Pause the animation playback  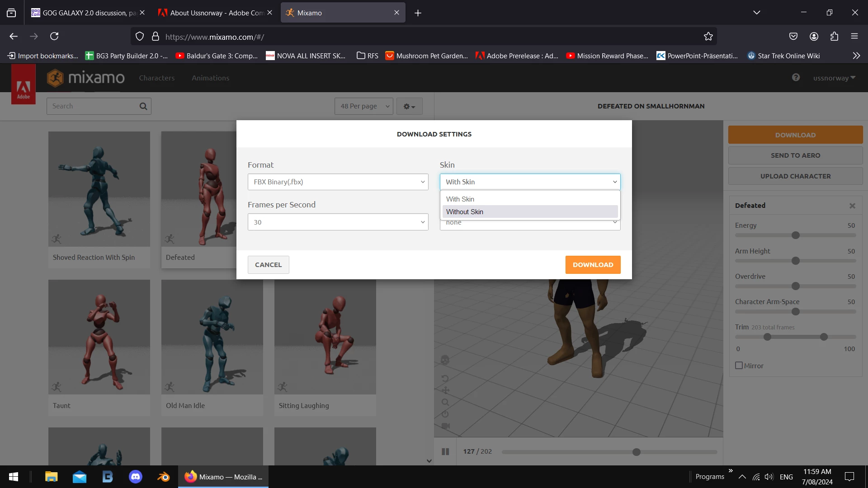coord(445,451)
